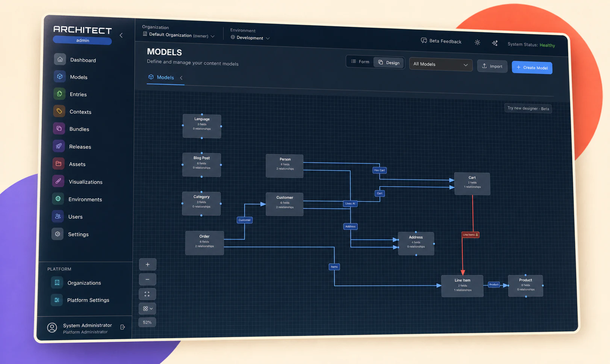Screen dimensions: 610x364
Task: Toggle light theme with sun icon
Action: pyautogui.click(x=477, y=42)
